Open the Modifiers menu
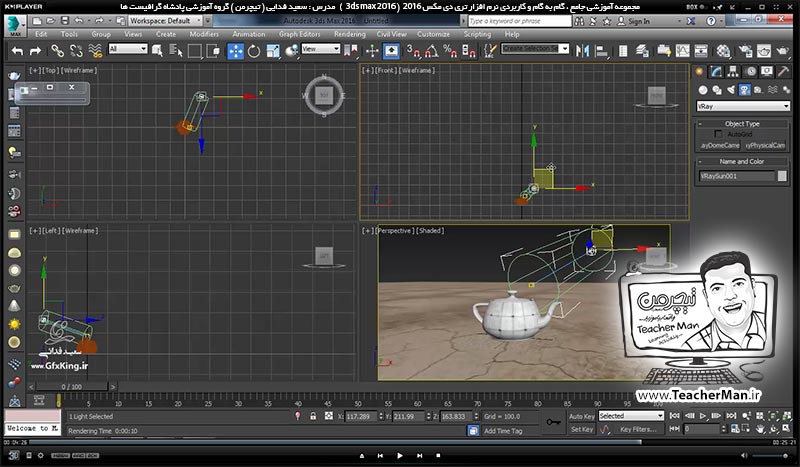Viewport: 800px width, 467px height. [x=204, y=34]
